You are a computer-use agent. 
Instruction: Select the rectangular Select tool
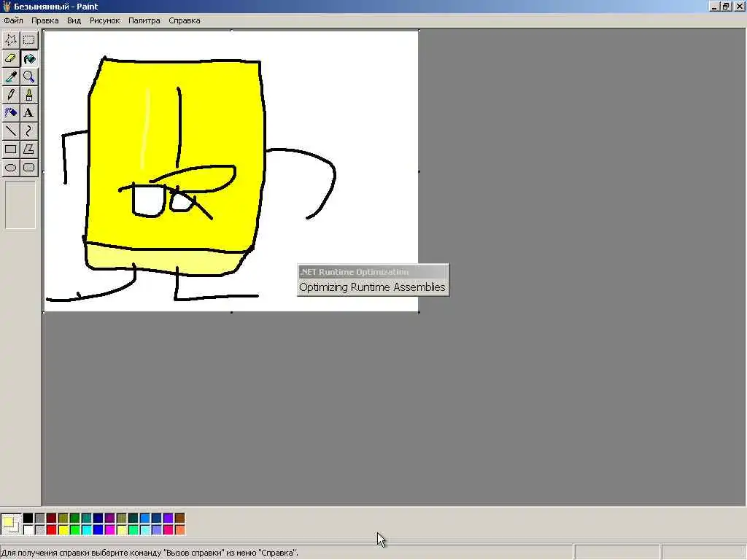29,40
